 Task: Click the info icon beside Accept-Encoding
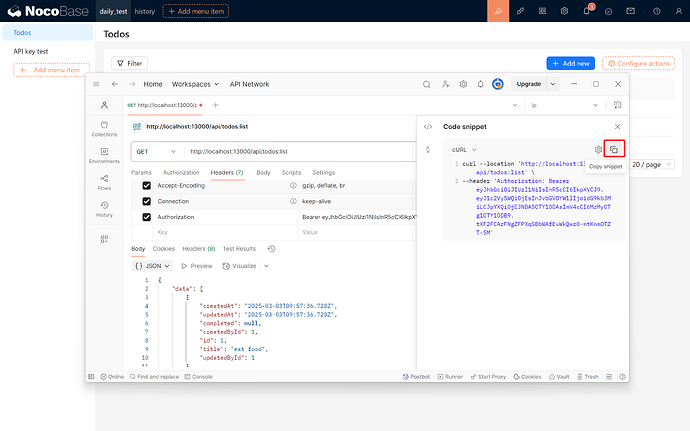293,186
